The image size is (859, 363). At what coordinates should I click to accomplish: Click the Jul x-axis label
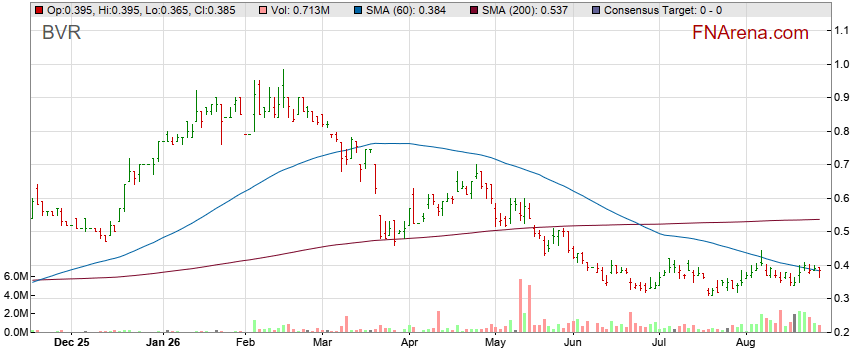(658, 343)
